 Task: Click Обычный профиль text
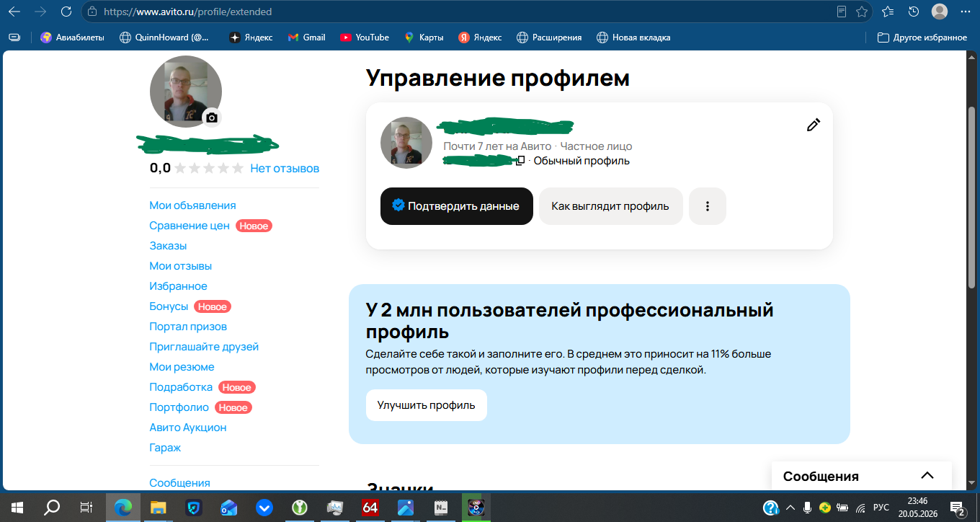click(582, 161)
